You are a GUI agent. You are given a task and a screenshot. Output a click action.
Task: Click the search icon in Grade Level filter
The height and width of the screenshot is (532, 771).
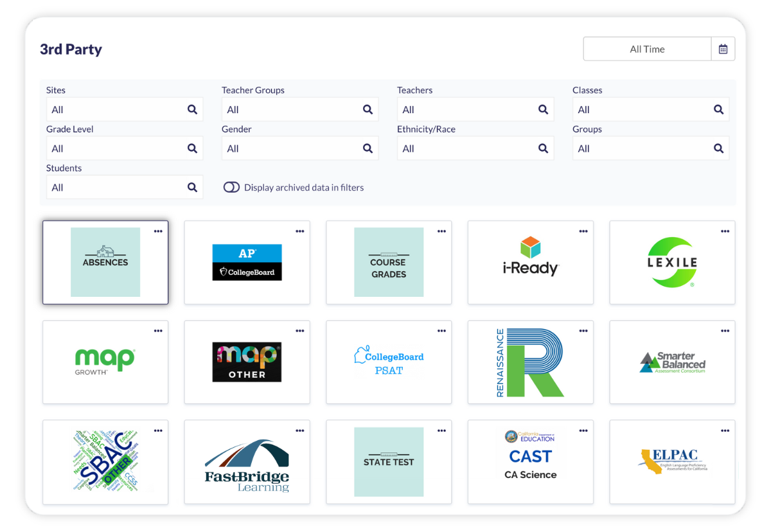pos(192,148)
